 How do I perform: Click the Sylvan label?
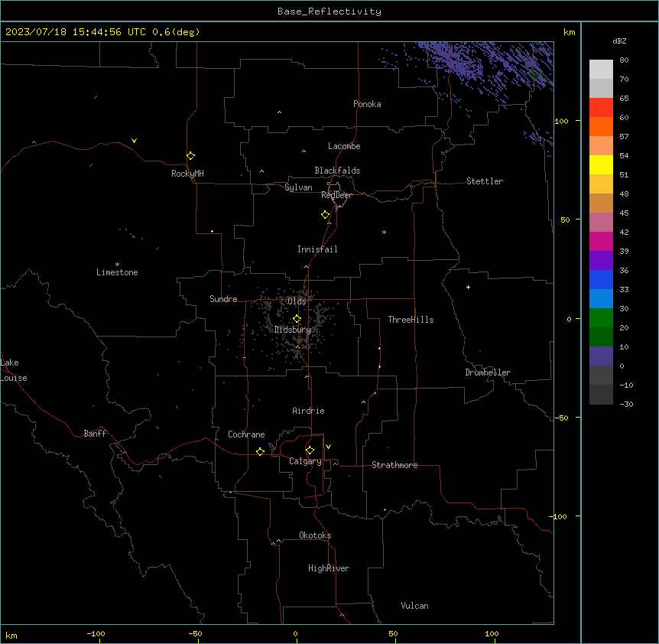pos(298,187)
